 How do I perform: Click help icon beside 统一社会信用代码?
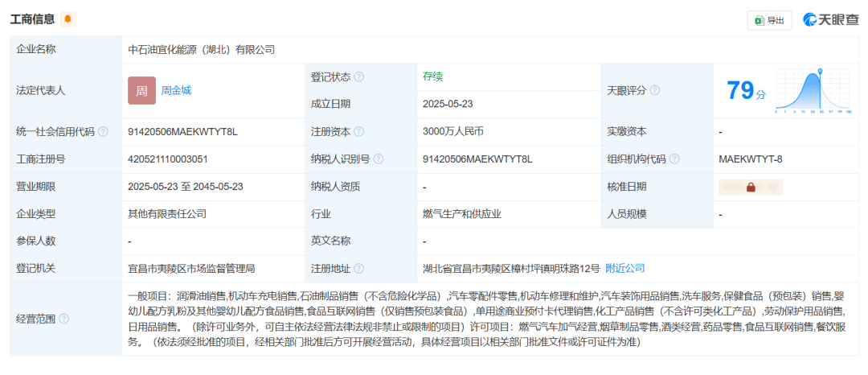pos(103,132)
